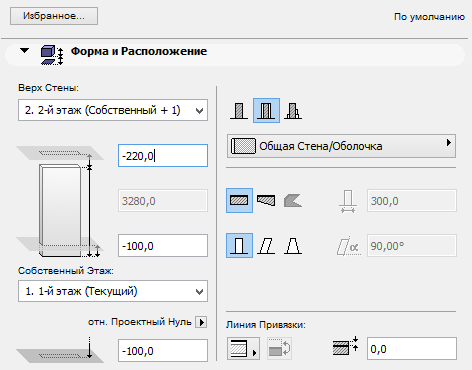Viewport: 472px width, 370px height.
Task: Select the trapezoid wall geometry icon
Action: point(266,200)
